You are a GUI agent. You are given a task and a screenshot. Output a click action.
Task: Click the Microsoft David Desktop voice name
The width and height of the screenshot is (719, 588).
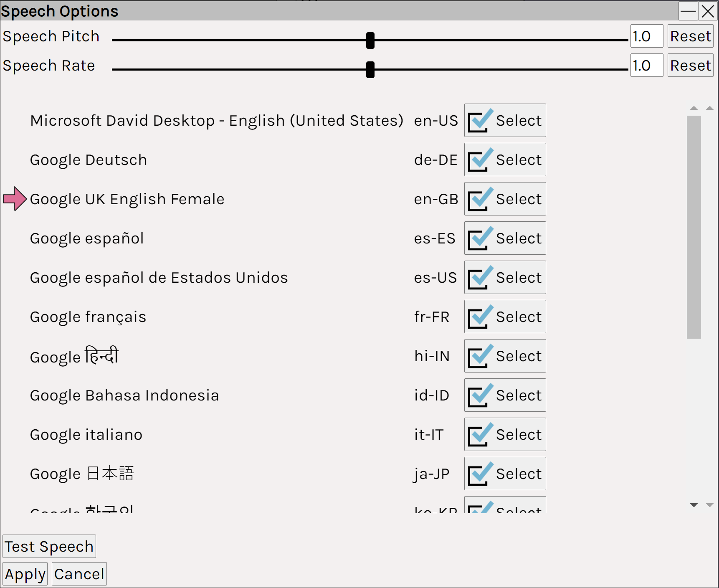[217, 121]
